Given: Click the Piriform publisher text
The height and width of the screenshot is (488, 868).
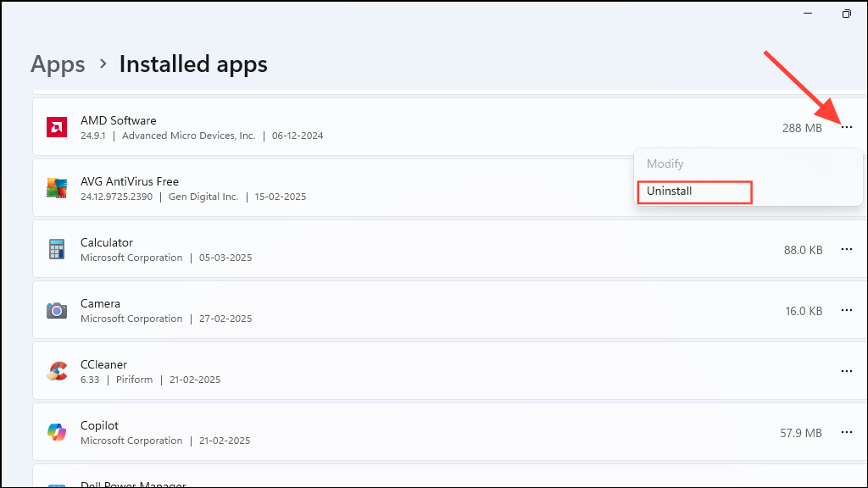Looking at the screenshot, I should tap(134, 380).
